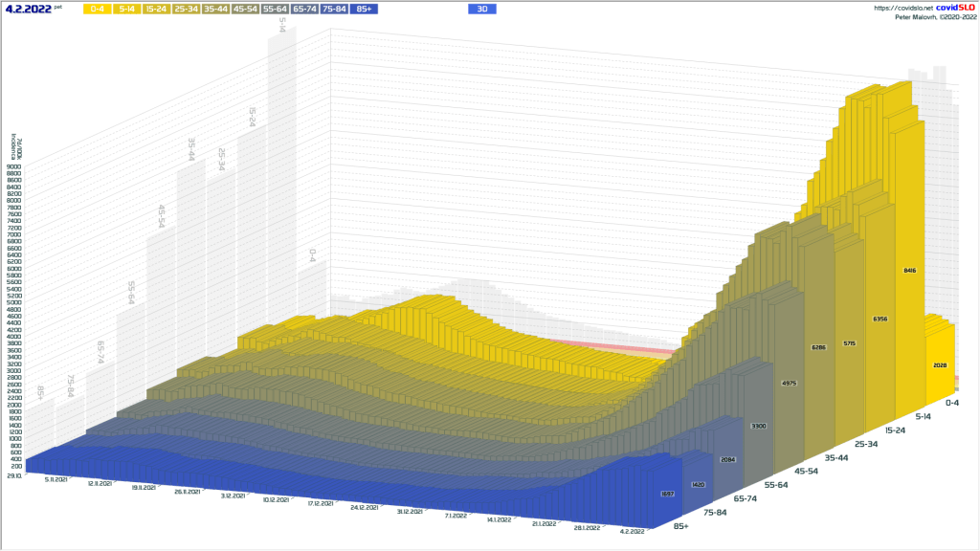Toggle the 65-74 legend chip
Image resolution: width=980 pixels, height=551 pixels.
pyautogui.click(x=305, y=9)
